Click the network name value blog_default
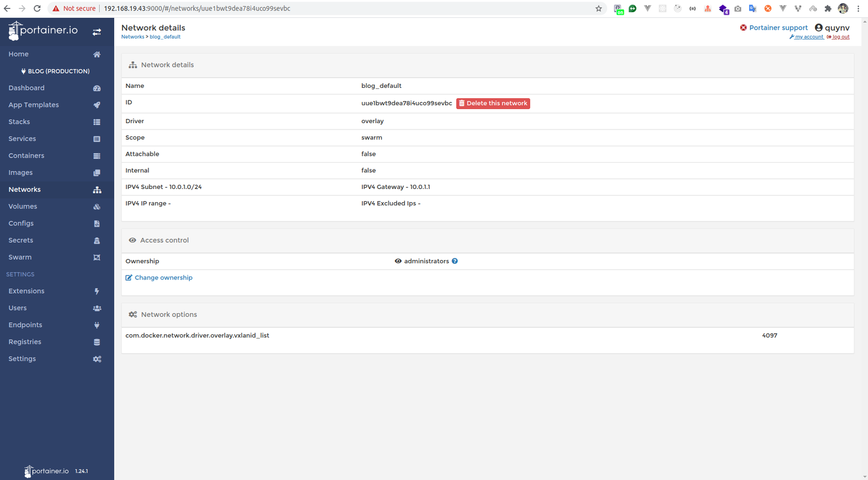868x480 pixels. [x=381, y=86]
